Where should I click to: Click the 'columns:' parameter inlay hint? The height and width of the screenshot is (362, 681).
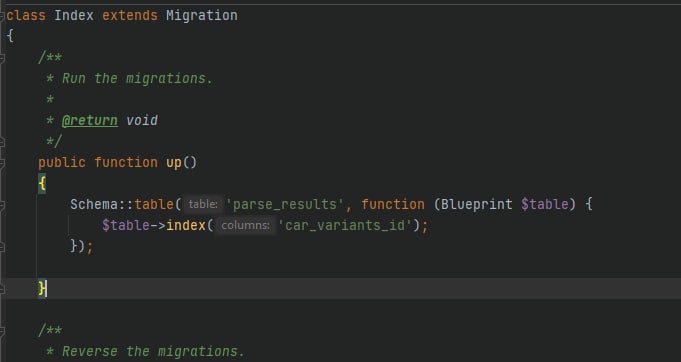coord(245,225)
